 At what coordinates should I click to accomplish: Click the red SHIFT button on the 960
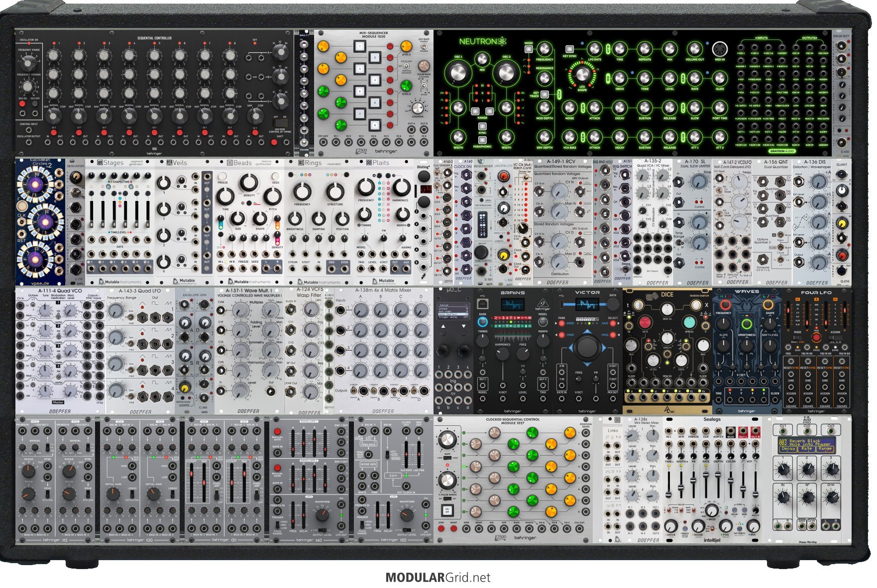click(274, 143)
